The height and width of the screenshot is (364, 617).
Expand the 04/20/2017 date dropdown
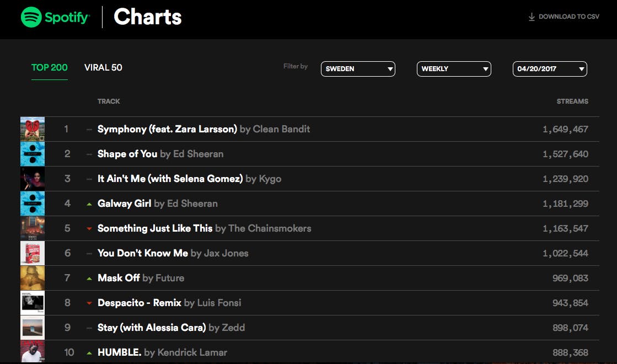point(550,69)
